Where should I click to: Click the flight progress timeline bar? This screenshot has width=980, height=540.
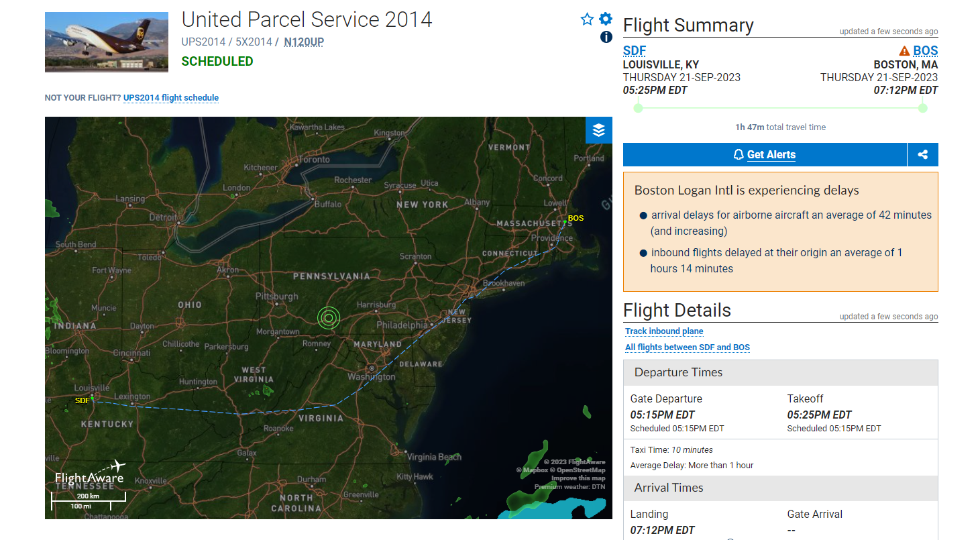click(781, 108)
